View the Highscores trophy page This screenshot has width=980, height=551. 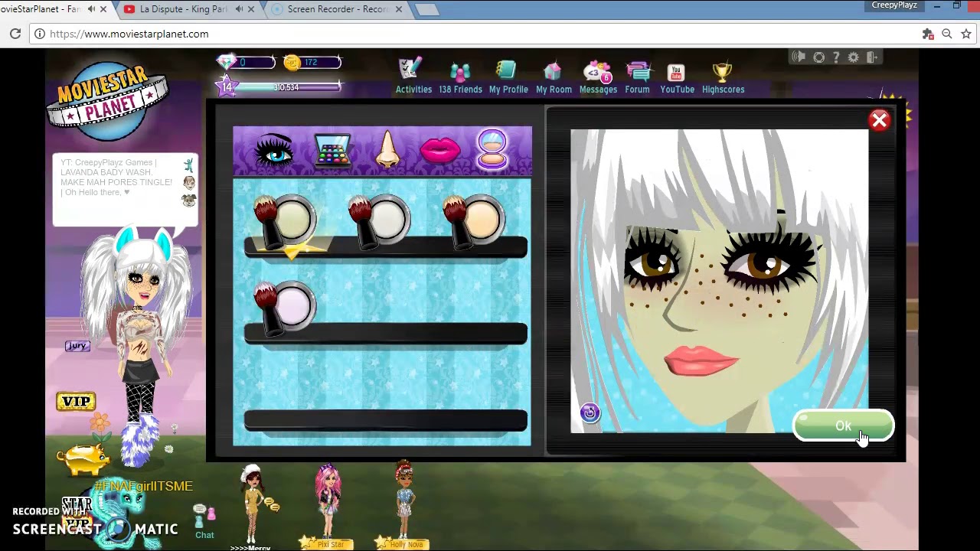pyautogui.click(x=723, y=77)
